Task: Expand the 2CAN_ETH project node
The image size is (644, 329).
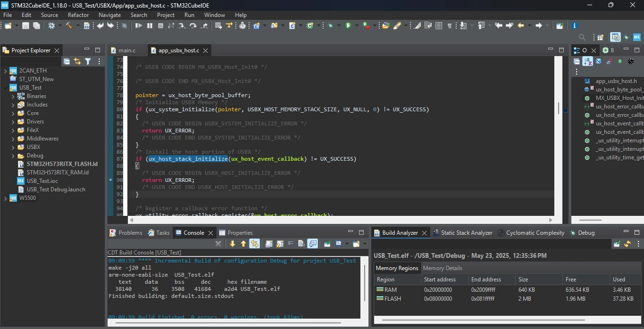Action: pos(6,71)
